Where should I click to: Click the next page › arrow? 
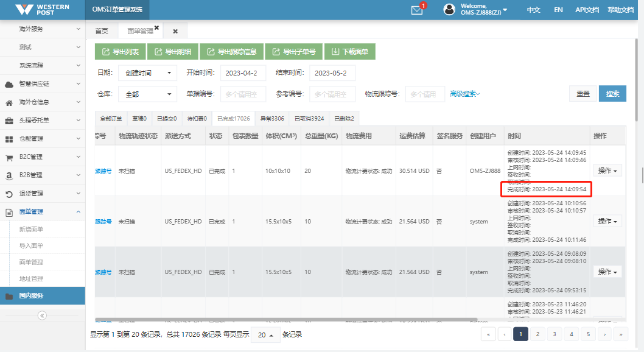point(604,334)
